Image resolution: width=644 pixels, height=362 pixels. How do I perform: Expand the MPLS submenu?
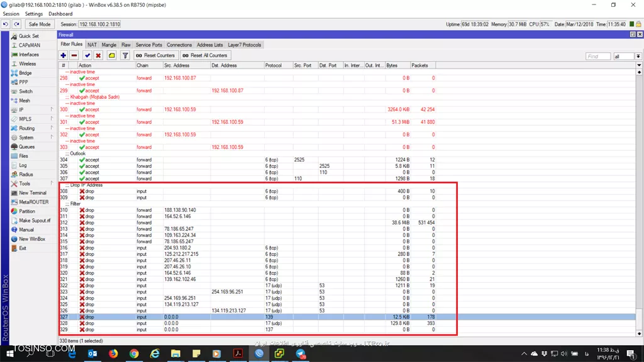(32, 119)
